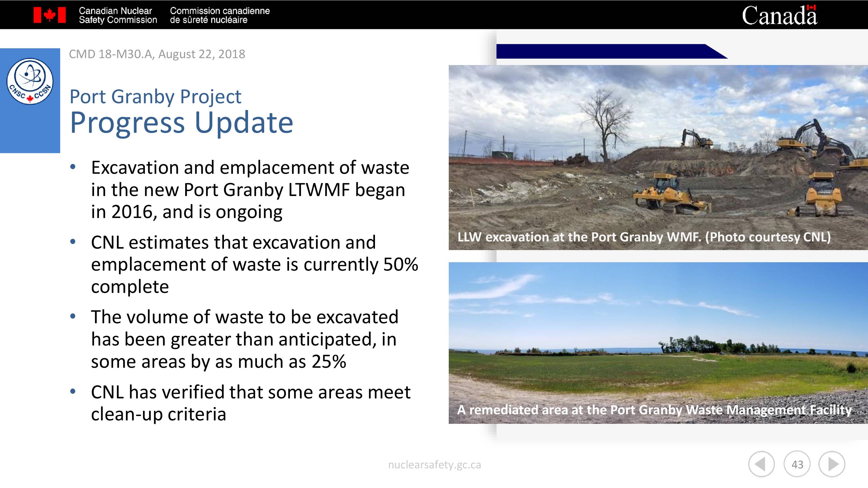Click the 'A remediated area' photo caption

(x=654, y=410)
